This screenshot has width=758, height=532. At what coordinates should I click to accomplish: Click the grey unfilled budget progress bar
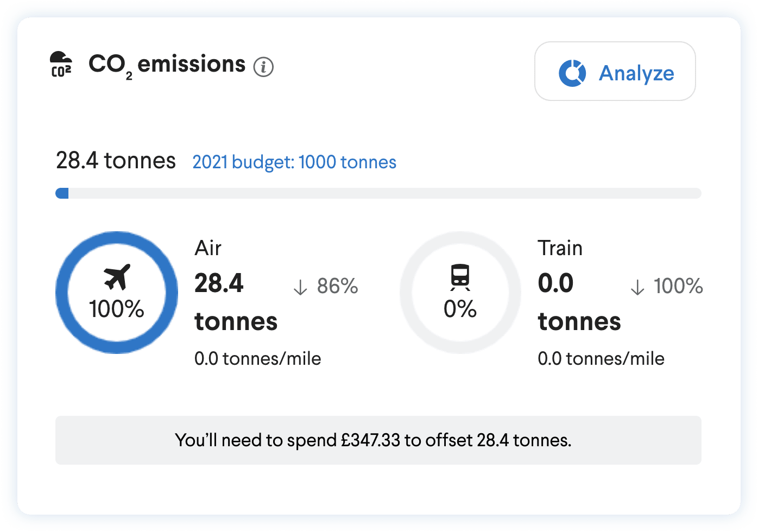coord(385,193)
